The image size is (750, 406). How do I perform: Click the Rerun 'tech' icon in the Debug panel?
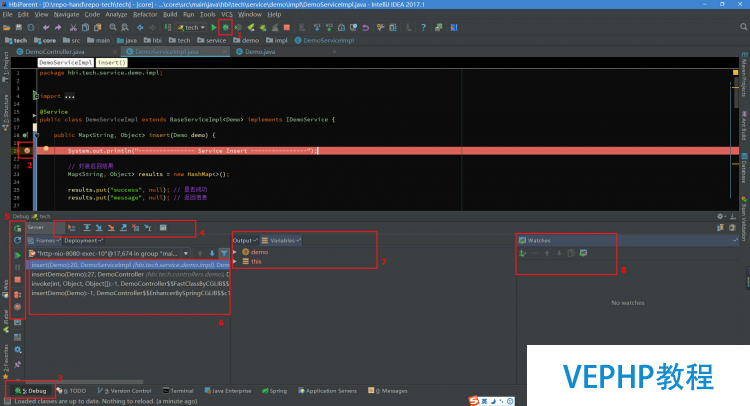pos(18,228)
